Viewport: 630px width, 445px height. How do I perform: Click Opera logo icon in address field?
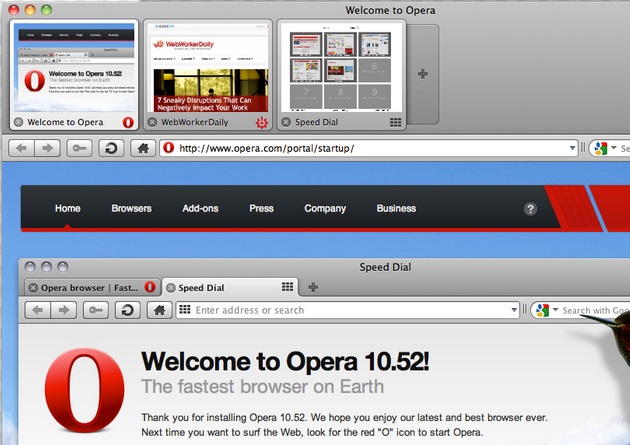coord(169,148)
